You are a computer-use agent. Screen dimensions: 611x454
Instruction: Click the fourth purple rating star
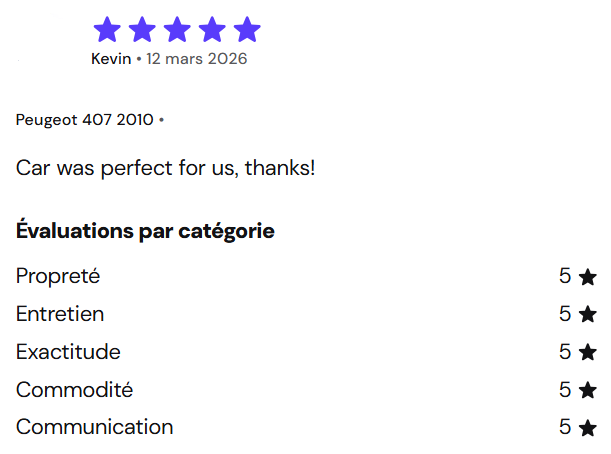click(212, 30)
